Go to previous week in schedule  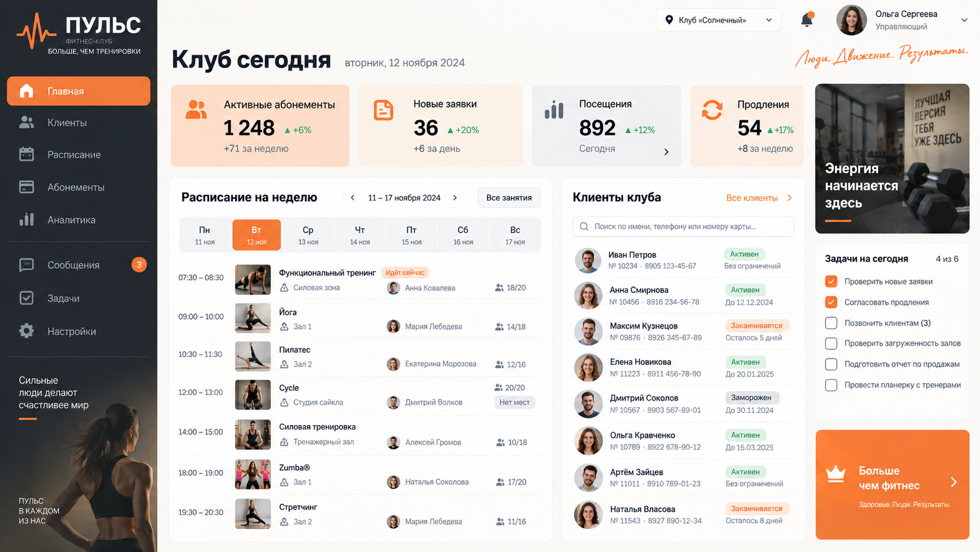coord(352,198)
